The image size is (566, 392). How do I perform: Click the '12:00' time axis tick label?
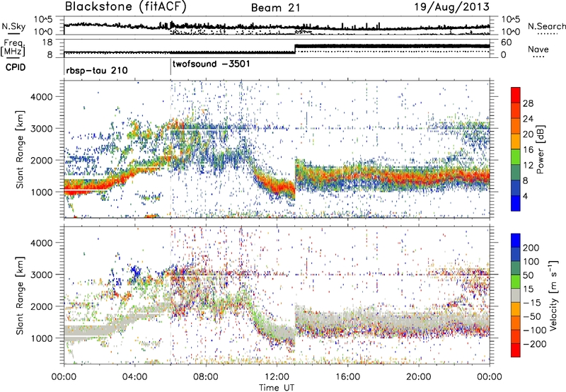277,377
